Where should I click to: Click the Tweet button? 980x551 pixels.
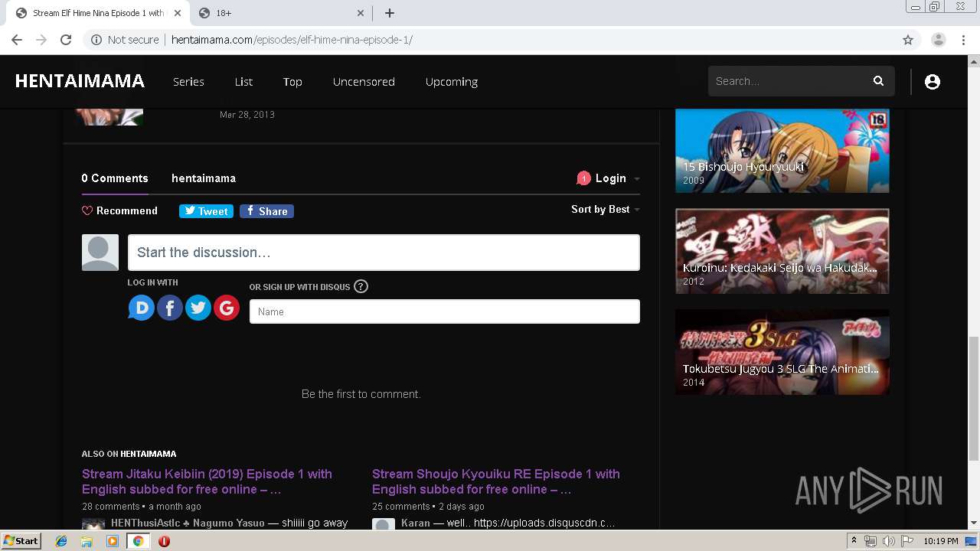(x=206, y=211)
